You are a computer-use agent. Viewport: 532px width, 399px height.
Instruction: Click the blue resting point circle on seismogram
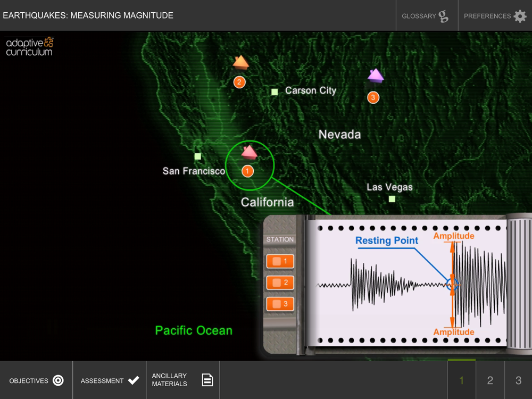pyautogui.click(x=452, y=284)
